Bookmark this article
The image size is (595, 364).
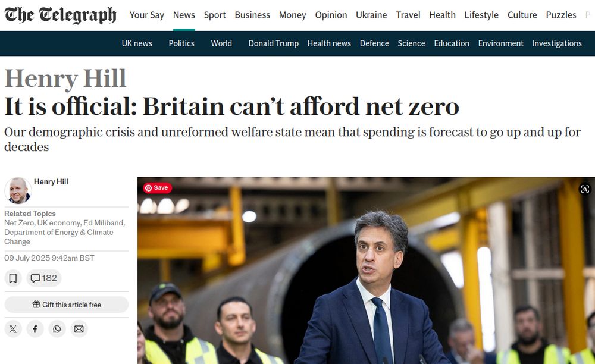click(13, 278)
